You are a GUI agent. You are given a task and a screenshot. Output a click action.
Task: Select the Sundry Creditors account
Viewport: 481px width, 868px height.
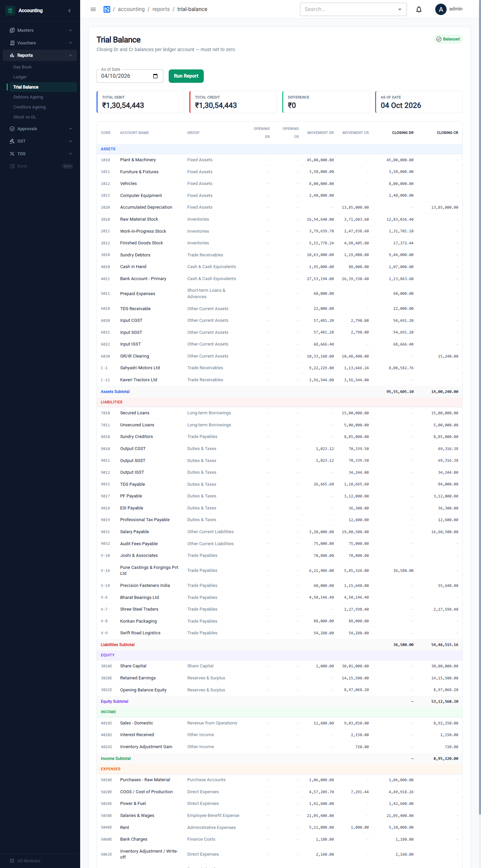tap(279, 437)
